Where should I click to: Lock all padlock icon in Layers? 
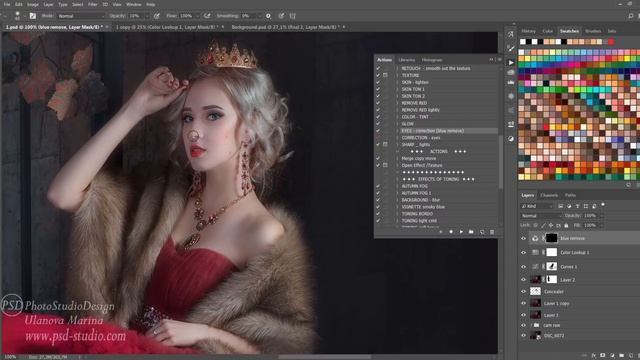pos(566,225)
